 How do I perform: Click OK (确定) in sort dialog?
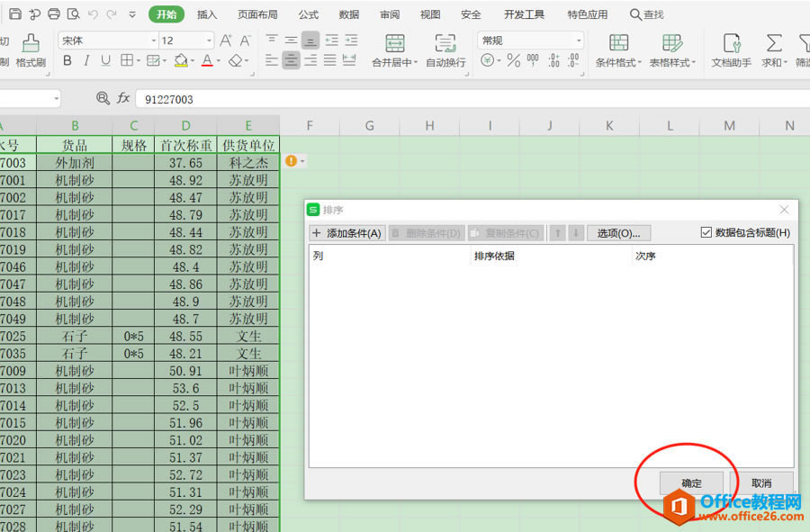pos(691,483)
